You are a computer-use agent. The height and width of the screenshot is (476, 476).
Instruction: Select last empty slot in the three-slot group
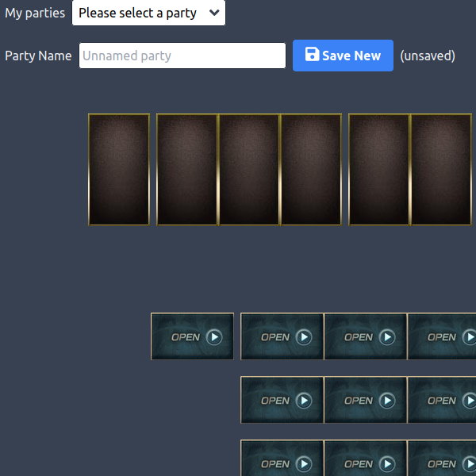tap(311, 170)
